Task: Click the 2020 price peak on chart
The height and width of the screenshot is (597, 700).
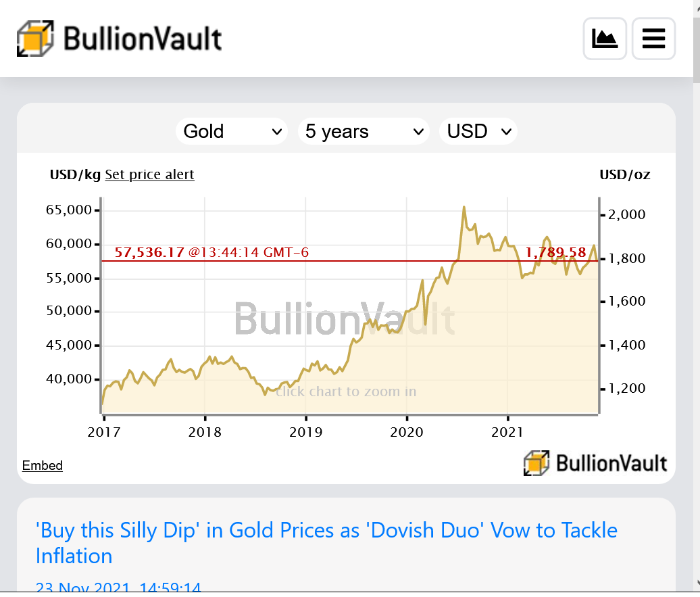Action: 464,208
